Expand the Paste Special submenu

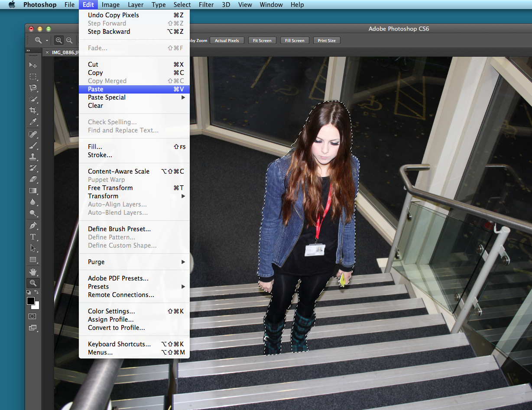183,97
